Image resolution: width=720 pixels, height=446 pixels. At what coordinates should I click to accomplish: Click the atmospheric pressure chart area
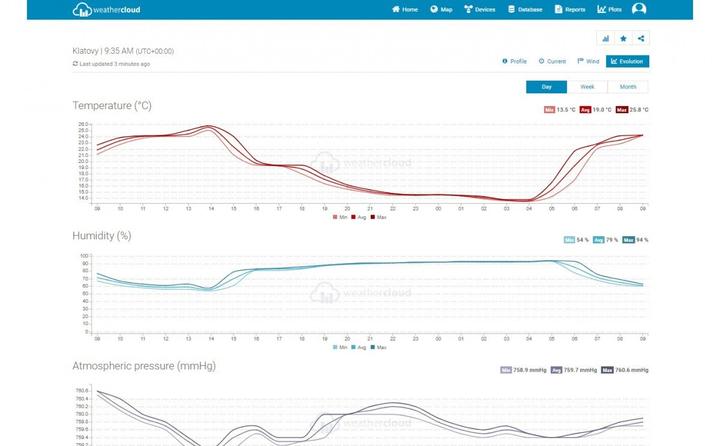[370, 416]
